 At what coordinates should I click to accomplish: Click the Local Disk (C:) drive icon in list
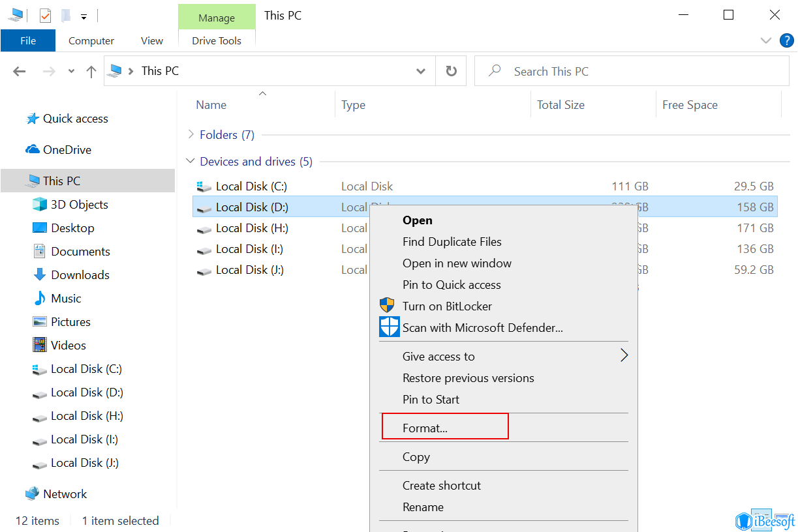point(204,186)
